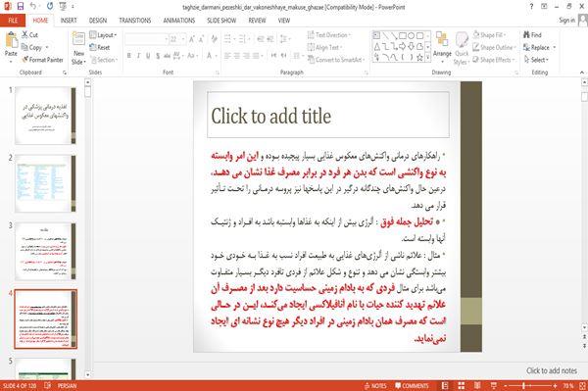Select slide 2 thumbnail
Viewport: 588px width, 391px height.
pyautogui.click(x=45, y=183)
